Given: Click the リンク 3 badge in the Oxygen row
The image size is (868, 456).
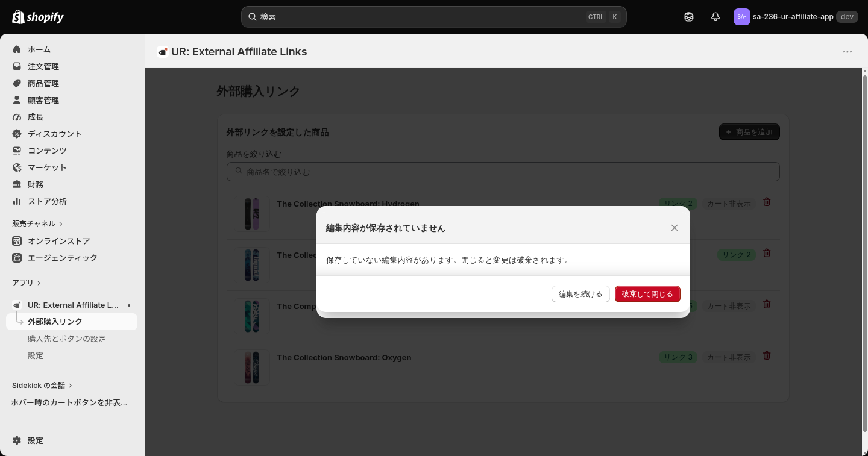Looking at the screenshot, I should click(x=678, y=357).
